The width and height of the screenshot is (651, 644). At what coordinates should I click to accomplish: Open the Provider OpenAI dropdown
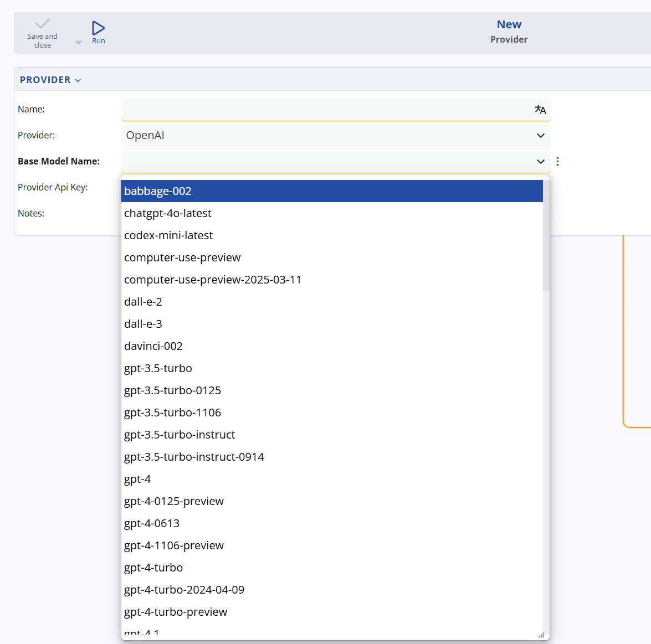click(336, 135)
